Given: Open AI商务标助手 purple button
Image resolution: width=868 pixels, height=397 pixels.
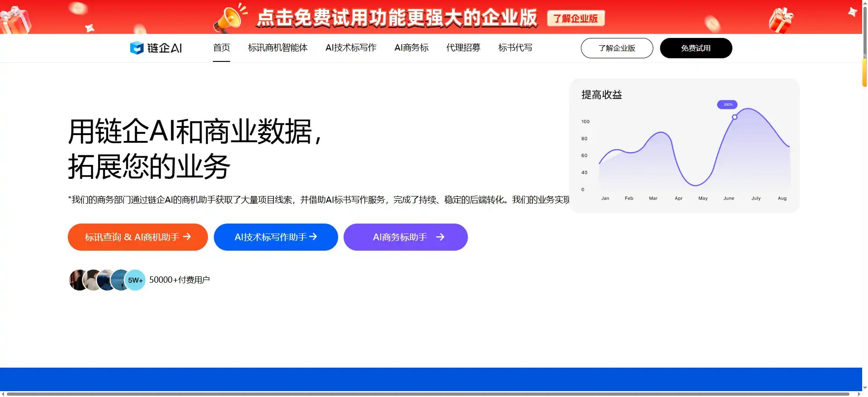Looking at the screenshot, I should [406, 237].
